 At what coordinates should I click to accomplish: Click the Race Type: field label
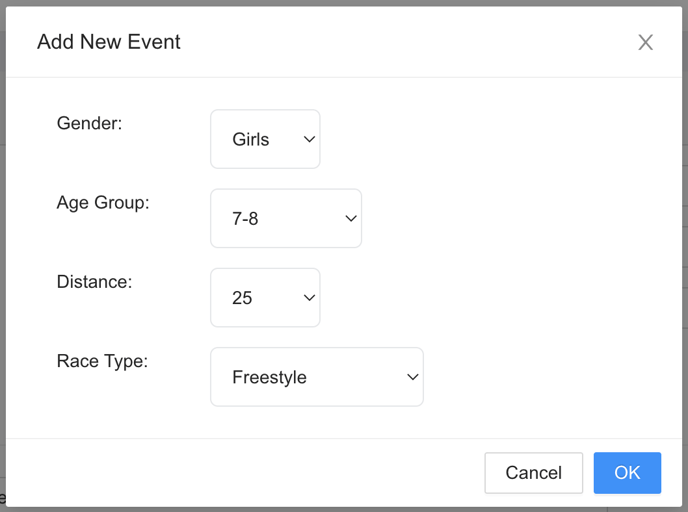click(102, 362)
